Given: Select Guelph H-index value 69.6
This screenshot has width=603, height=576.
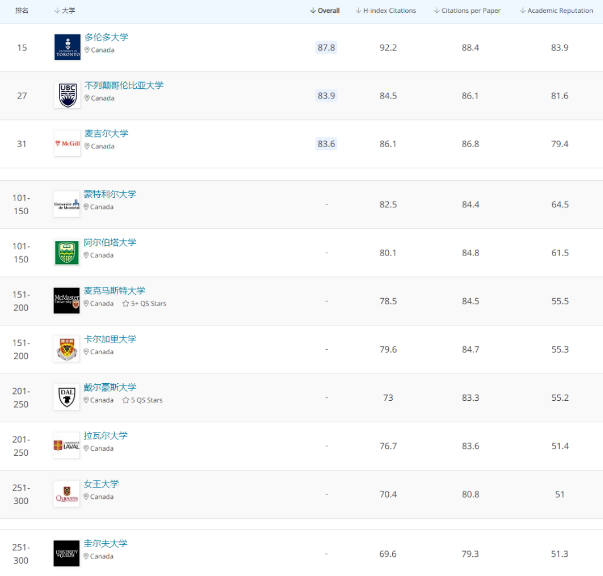Looking at the screenshot, I should point(388,554).
